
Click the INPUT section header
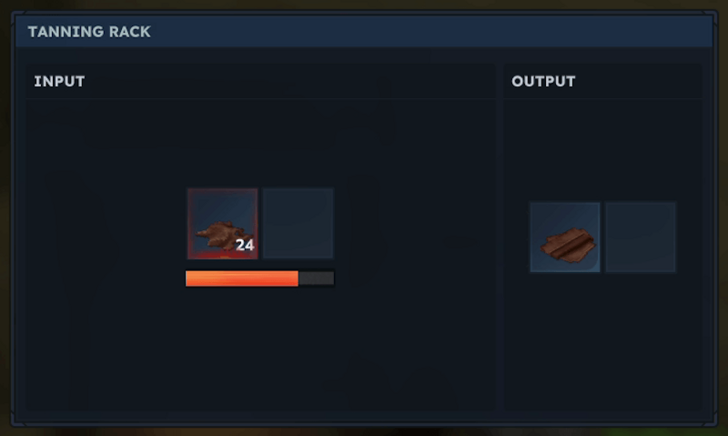point(59,81)
